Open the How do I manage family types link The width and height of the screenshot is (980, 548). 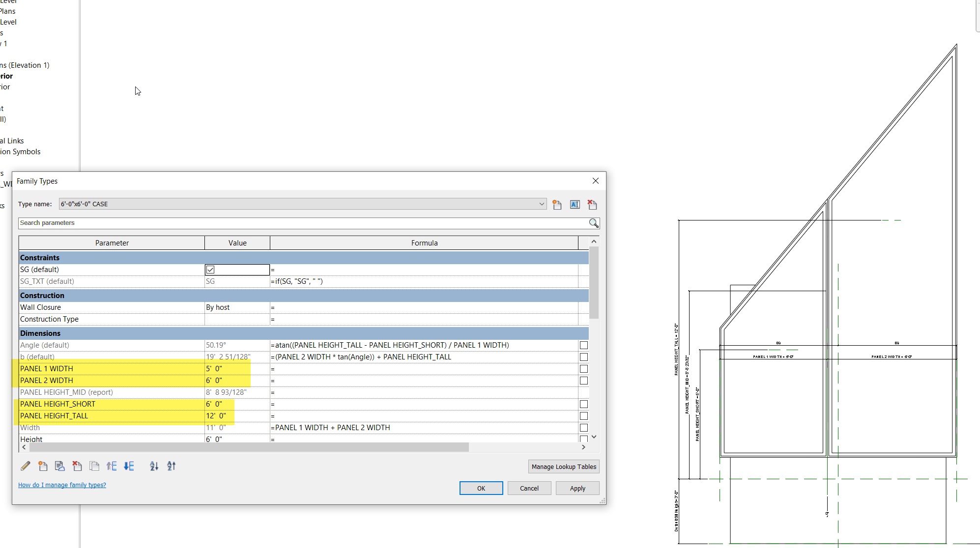pos(62,485)
